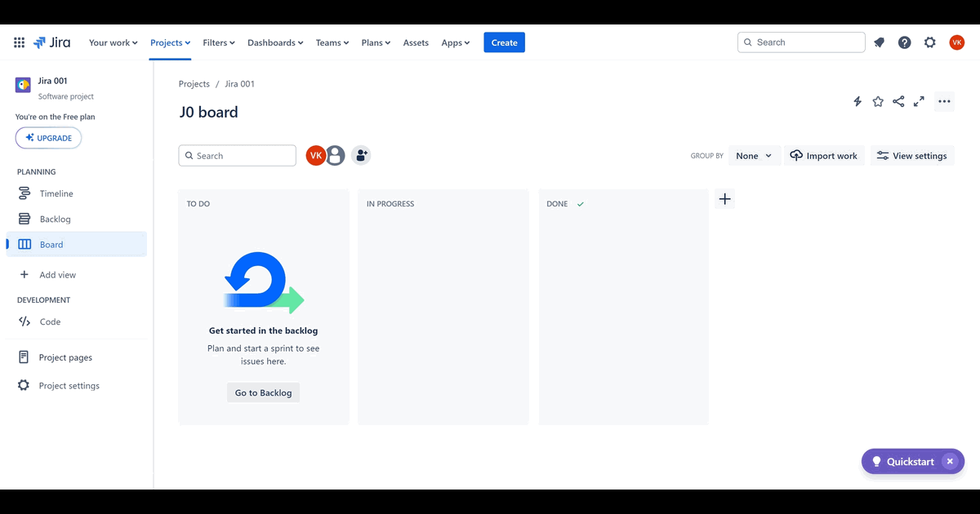980x514 pixels.
Task: Open the notifications bell
Action: pos(879,42)
